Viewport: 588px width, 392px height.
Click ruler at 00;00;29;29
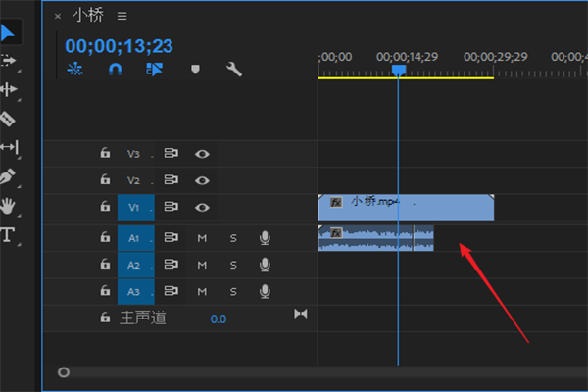495,57
